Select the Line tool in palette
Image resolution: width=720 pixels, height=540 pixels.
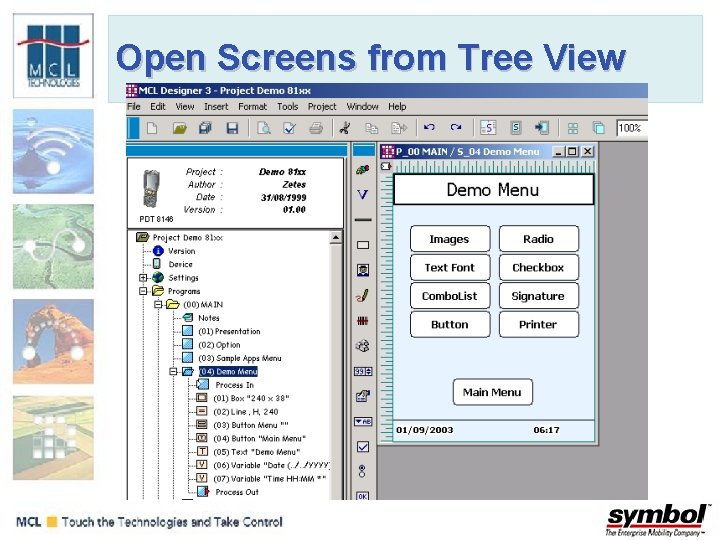point(363,220)
